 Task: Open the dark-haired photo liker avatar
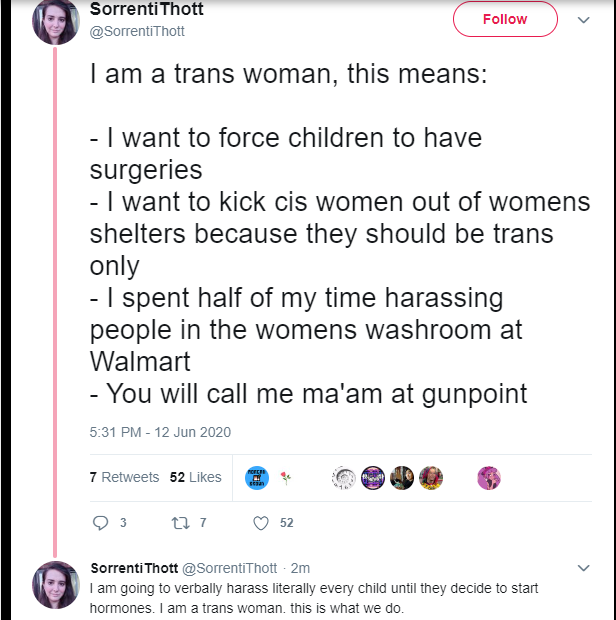coord(402,478)
